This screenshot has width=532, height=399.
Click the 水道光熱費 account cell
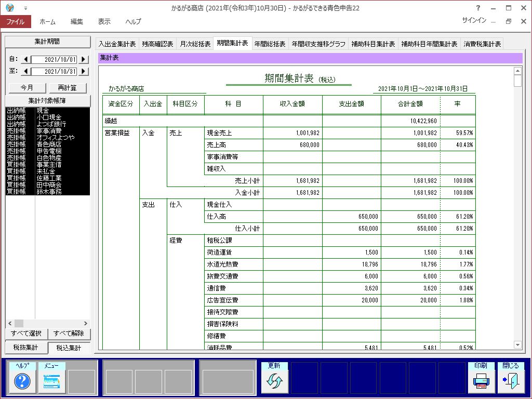pos(233,264)
